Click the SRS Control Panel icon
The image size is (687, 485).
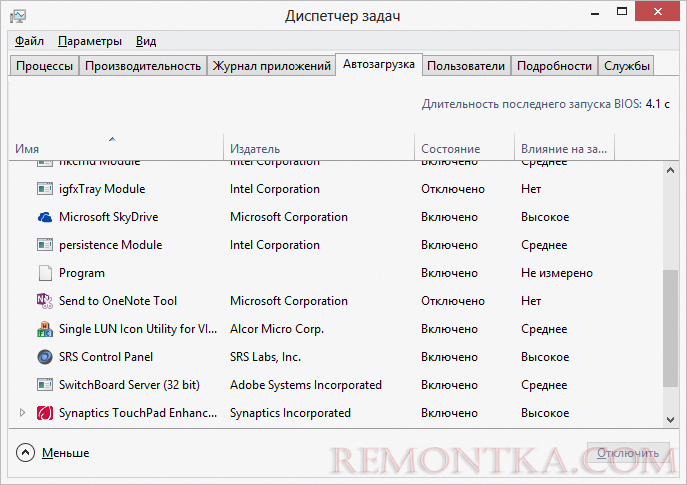click(x=45, y=357)
